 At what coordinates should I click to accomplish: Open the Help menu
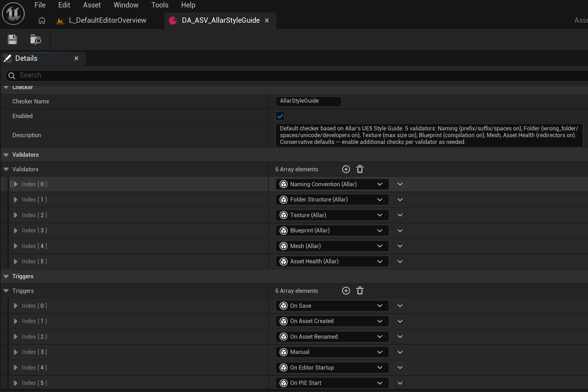(x=188, y=5)
